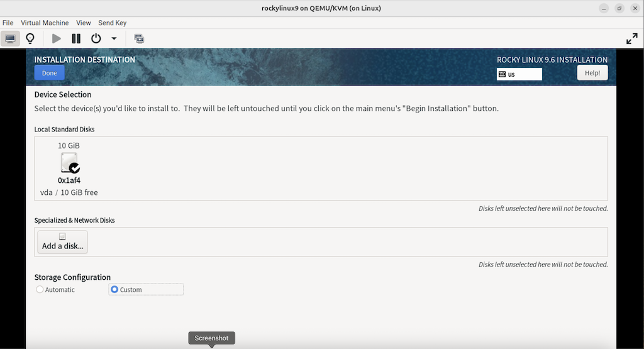Click Add a disk... button

(62, 242)
